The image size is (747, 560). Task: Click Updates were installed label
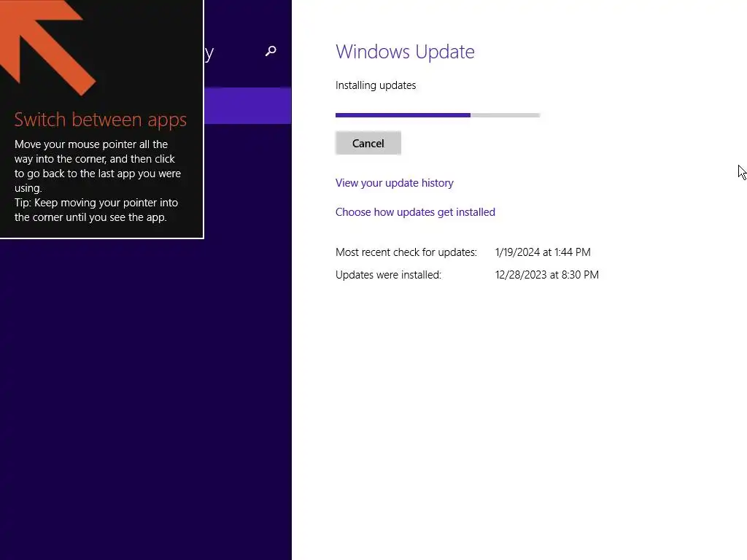click(388, 275)
